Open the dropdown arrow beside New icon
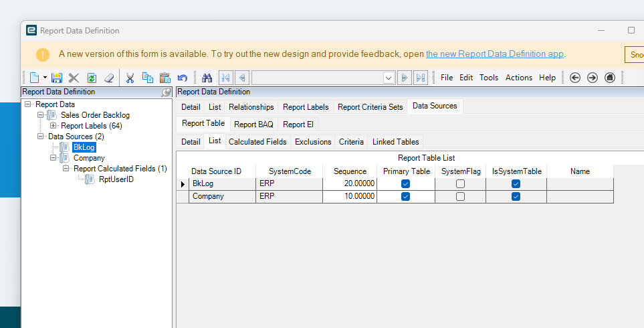The image size is (644, 328). click(x=45, y=78)
